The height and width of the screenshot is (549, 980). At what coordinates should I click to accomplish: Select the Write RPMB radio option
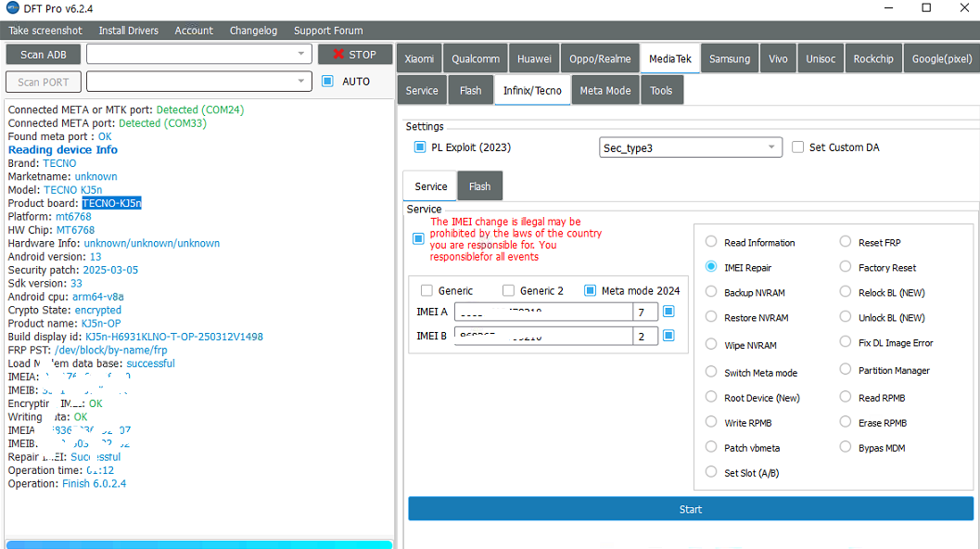click(710, 421)
